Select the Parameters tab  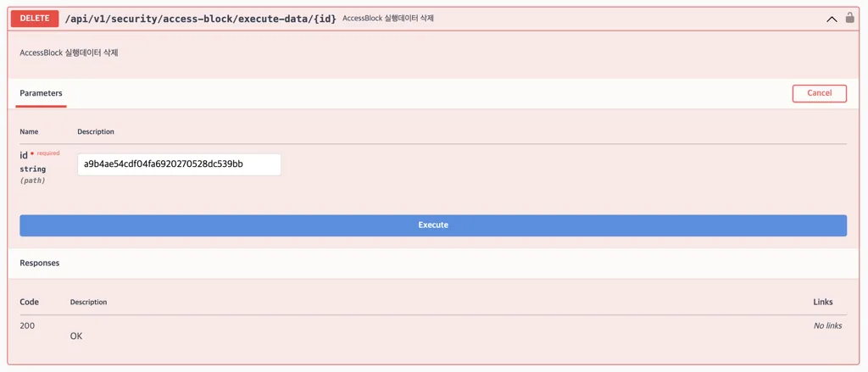[x=41, y=93]
